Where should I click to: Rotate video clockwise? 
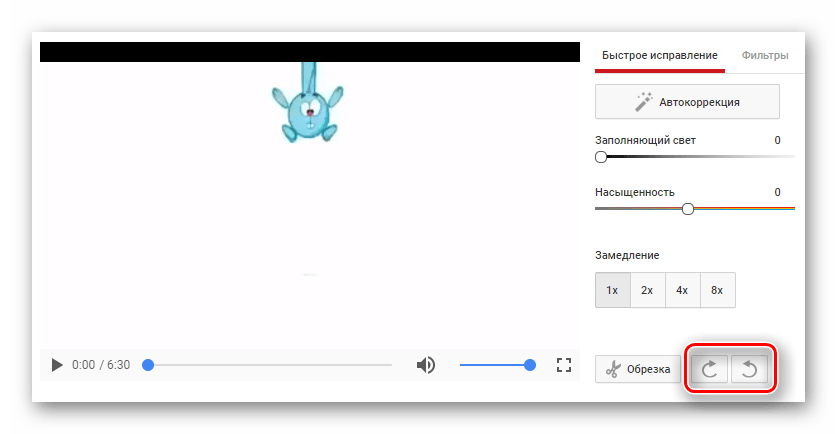coord(709,369)
